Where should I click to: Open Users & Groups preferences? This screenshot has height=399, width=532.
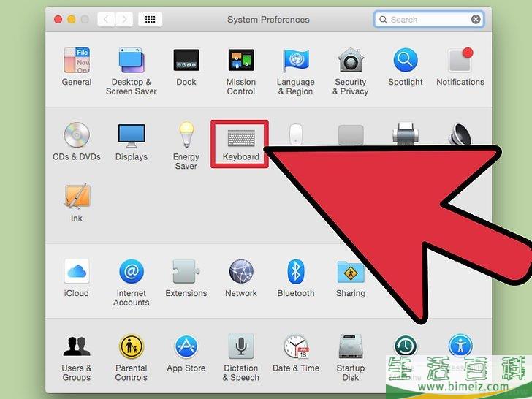coord(77,358)
